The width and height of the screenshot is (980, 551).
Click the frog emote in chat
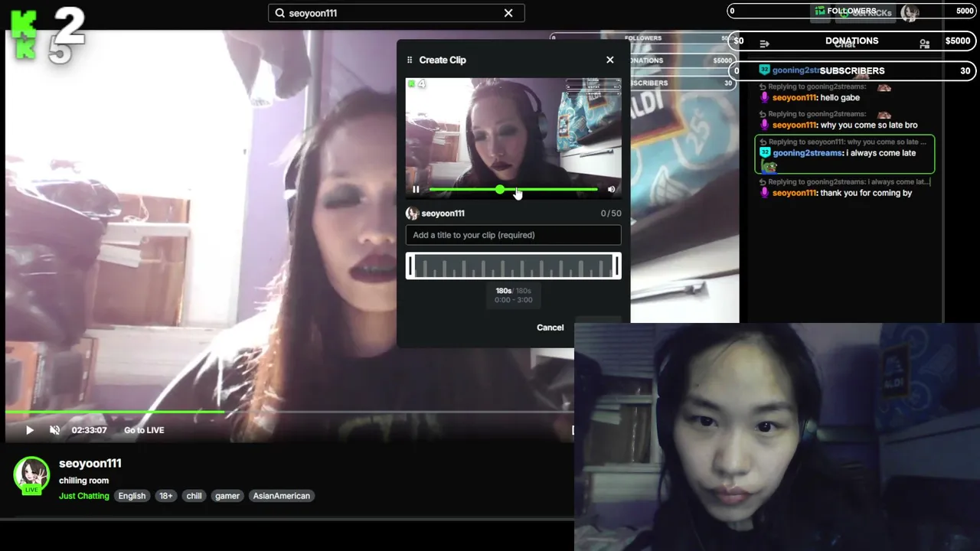click(768, 166)
